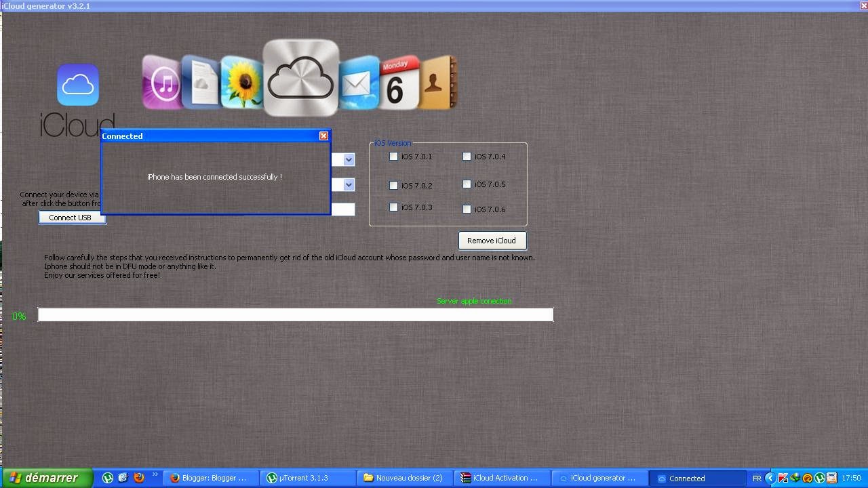Click the iTunes music note icon
Image resolution: width=868 pixels, height=488 pixels.
coord(163,83)
